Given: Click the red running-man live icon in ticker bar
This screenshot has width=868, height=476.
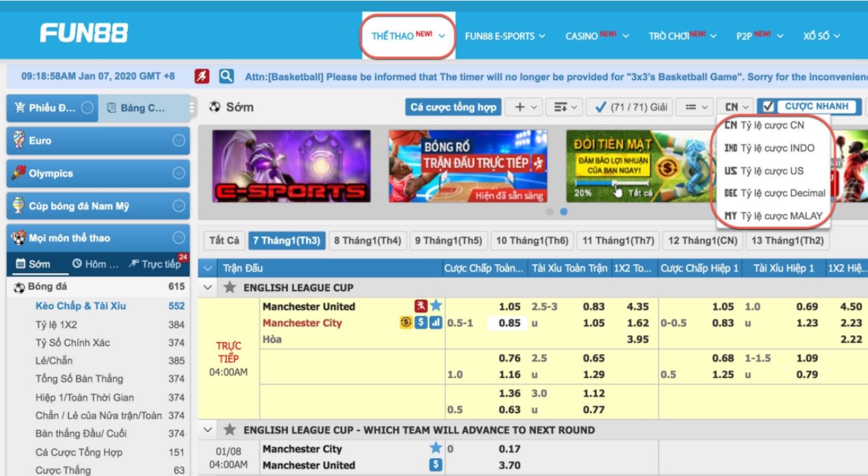Looking at the screenshot, I should [202, 76].
